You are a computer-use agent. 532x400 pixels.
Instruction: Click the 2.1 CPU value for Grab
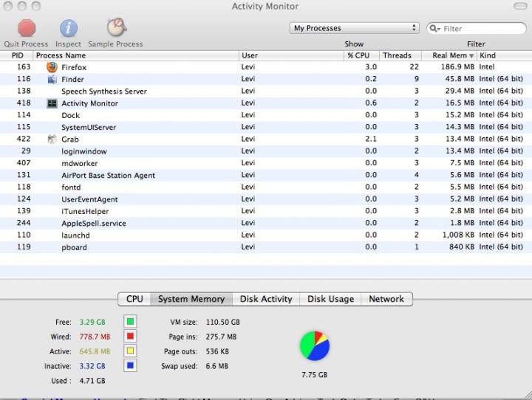click(x=371, y=139)
